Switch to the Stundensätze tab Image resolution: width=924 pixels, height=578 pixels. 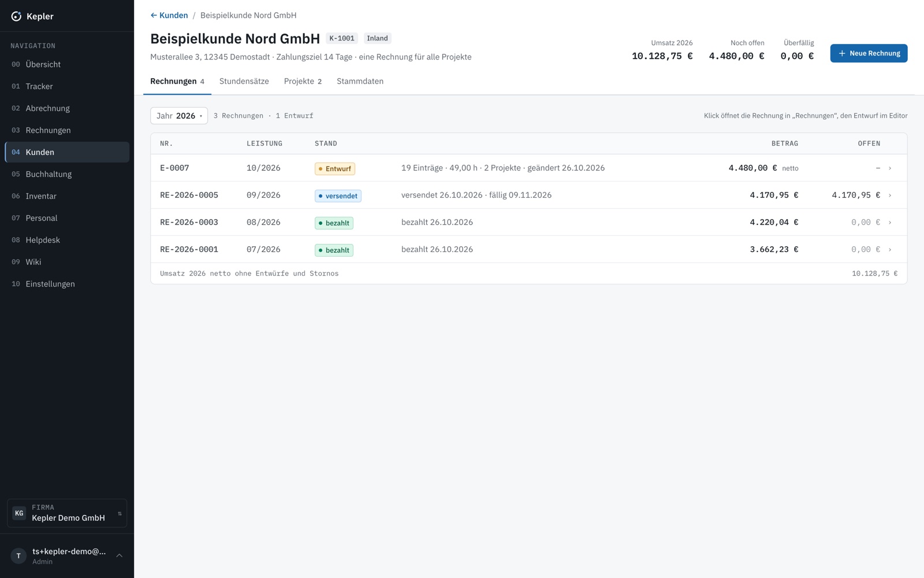pos(244,81)
